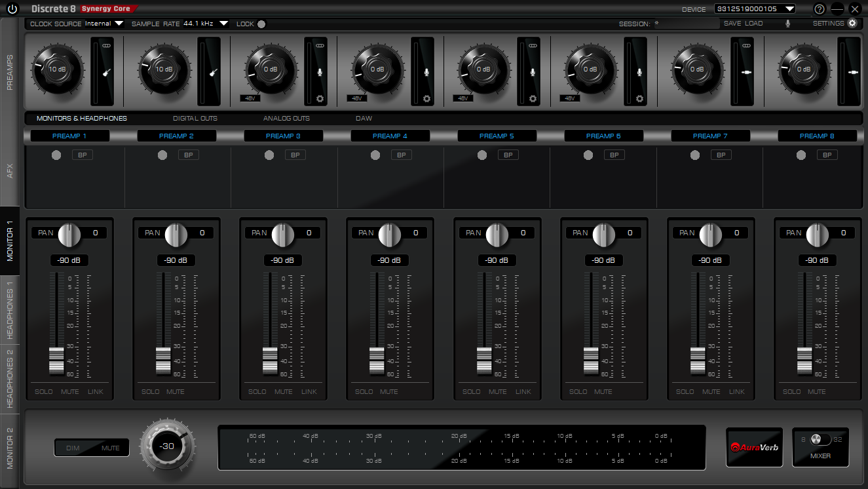Open the AuraVerb reverb panel
Screen dimensions: 868x489
[x=754, y=447]
